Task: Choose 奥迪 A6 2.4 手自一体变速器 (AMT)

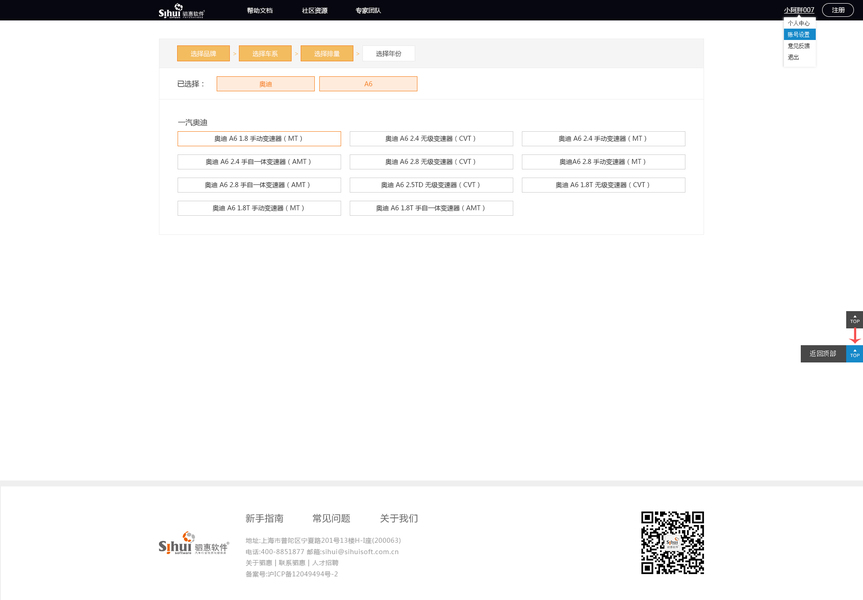Action: (259, 162)
